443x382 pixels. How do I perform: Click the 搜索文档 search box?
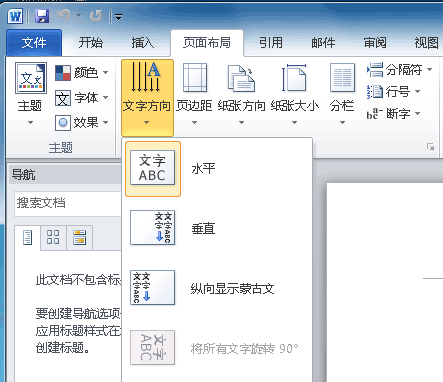68,203
